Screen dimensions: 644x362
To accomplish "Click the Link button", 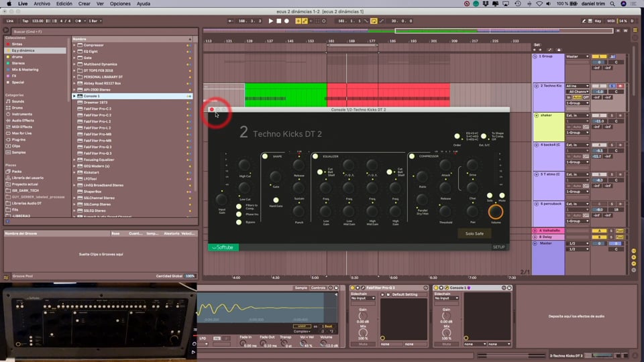I will tap(10, 21).
